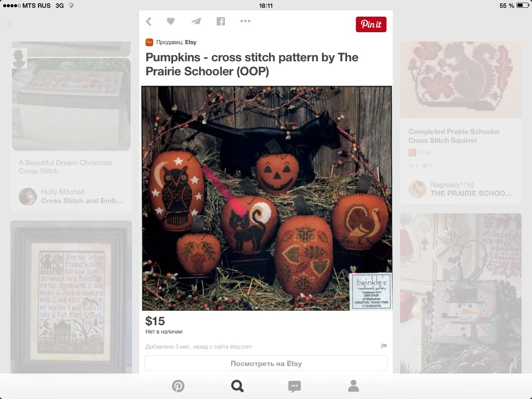Like the pin with heart icon
The image size is (532, 399).
170,21
